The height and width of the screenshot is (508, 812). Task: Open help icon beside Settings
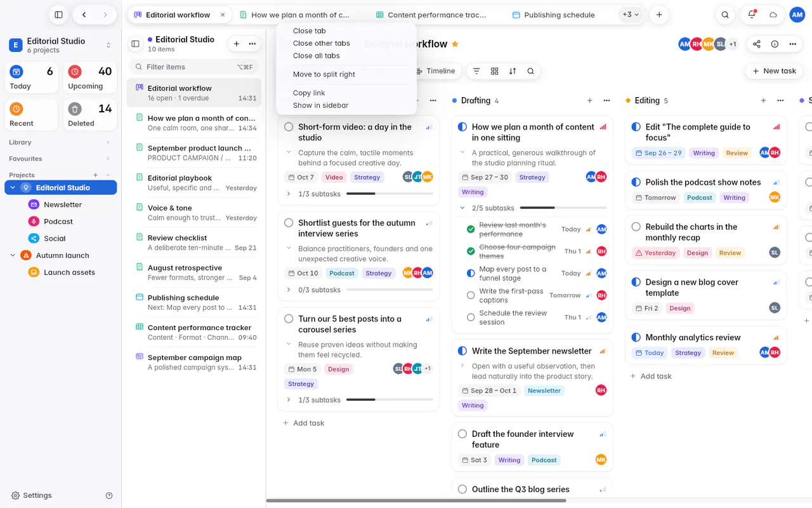tap(109, 495)
